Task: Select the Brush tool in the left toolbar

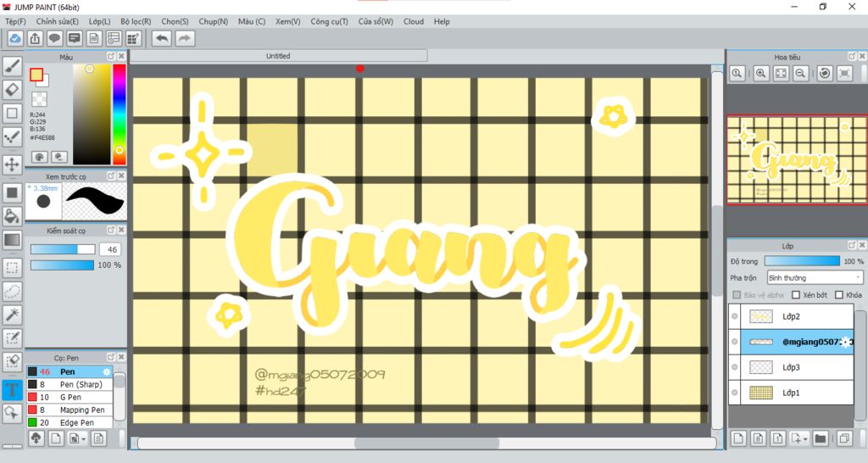Action: 12,66
